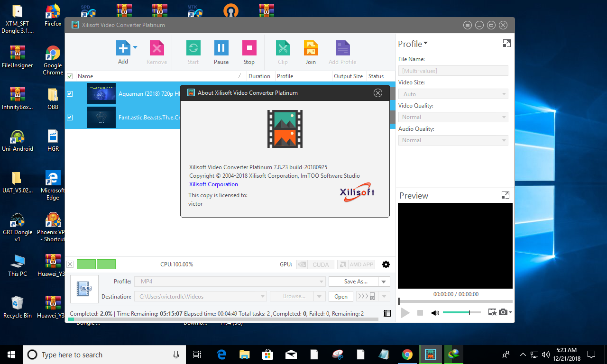Expand the Profile panel heading dropdown
The image size is (607, 364).
[x=426, y=43]
